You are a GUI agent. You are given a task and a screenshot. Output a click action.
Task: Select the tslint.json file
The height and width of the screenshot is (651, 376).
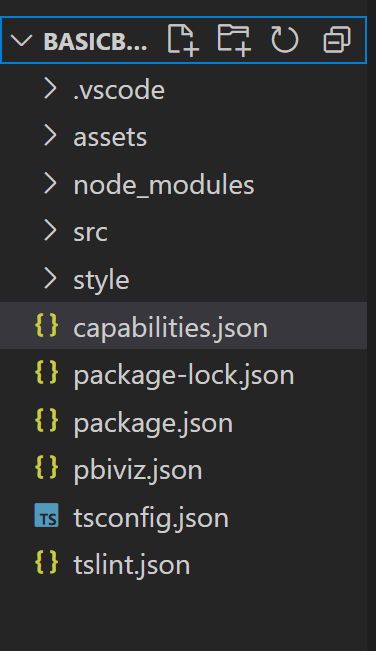tap(183, 563)
